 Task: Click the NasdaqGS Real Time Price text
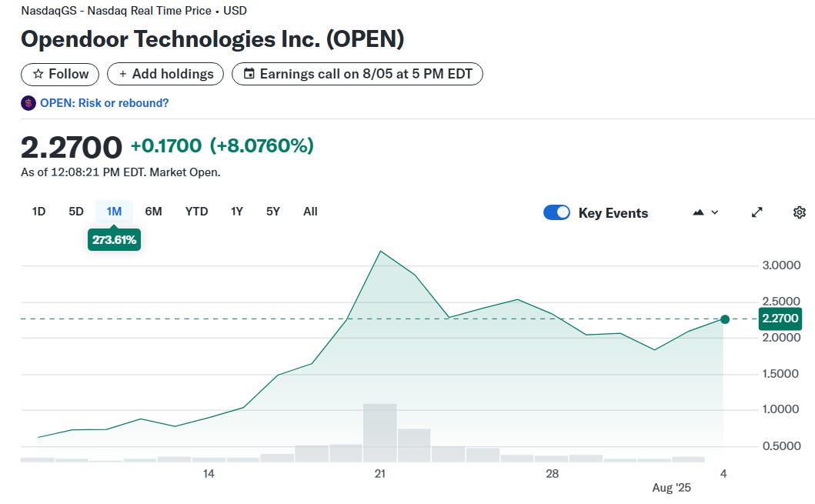(134, 11)
